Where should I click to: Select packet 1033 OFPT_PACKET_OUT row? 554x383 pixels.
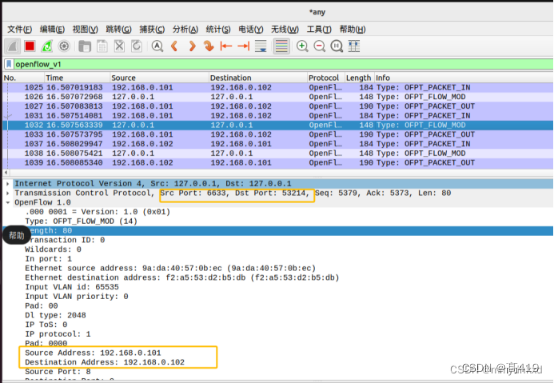click(278, 134)
